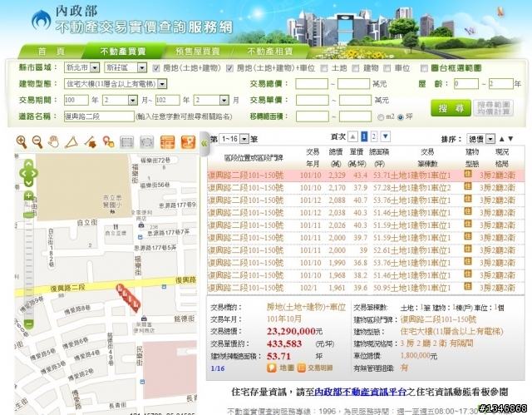This screenshot has height=415, width=532.
Task: Select the m2 area unit radio
Action: click(x=381, y=117)
